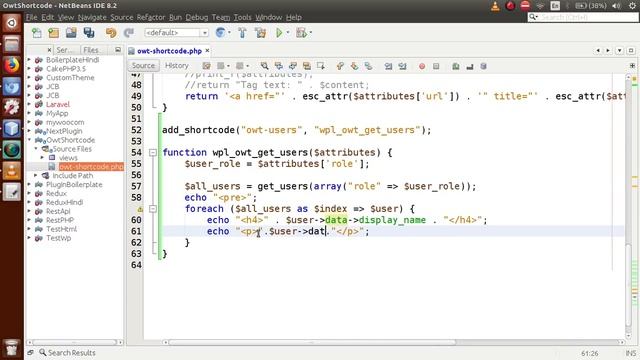Click the New File toolbar icon
The width and height of the screenshot is (640, 360).
(x=37, y=33)
